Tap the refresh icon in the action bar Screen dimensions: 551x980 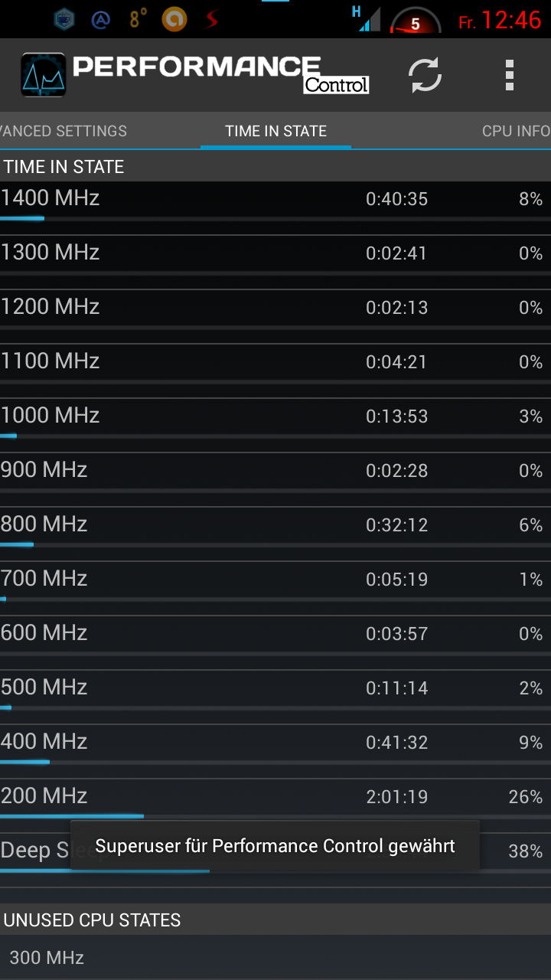point(425,75)
